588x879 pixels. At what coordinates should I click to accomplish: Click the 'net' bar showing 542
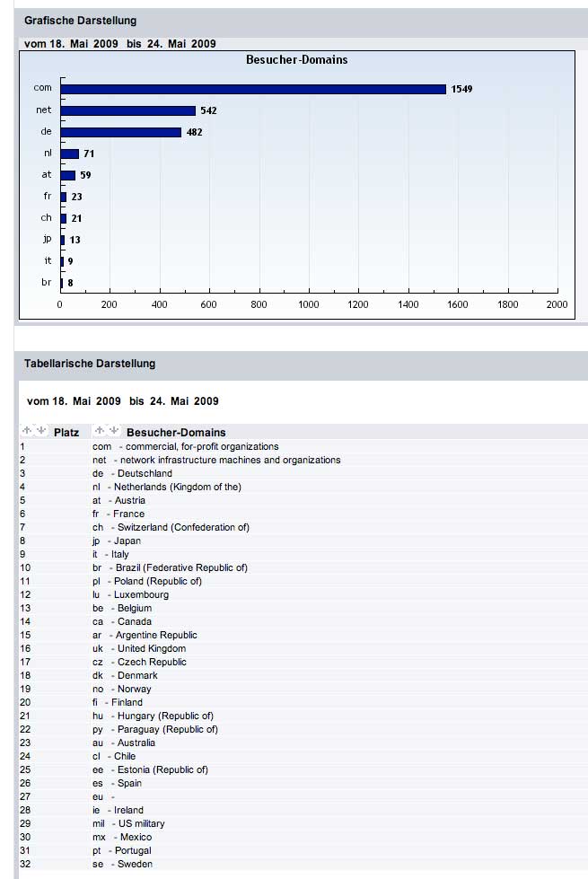coord(127,110)
